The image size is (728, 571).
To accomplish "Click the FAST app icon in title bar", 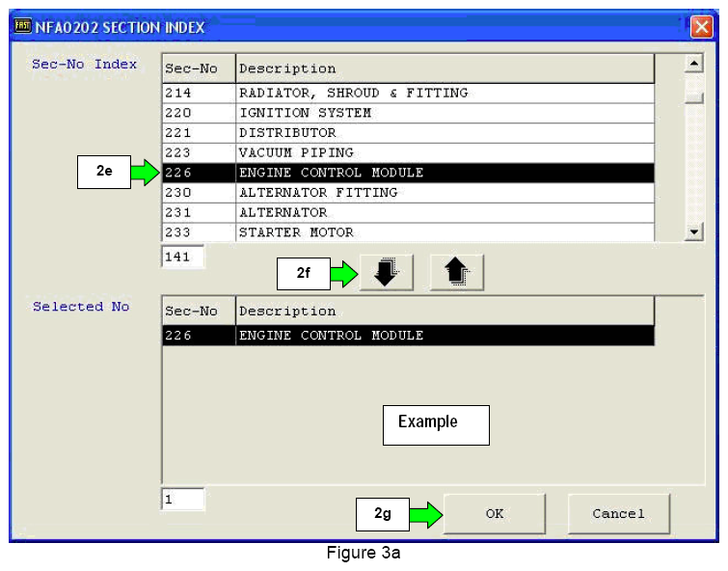I will pyautogui.click(x=22, y=27).
